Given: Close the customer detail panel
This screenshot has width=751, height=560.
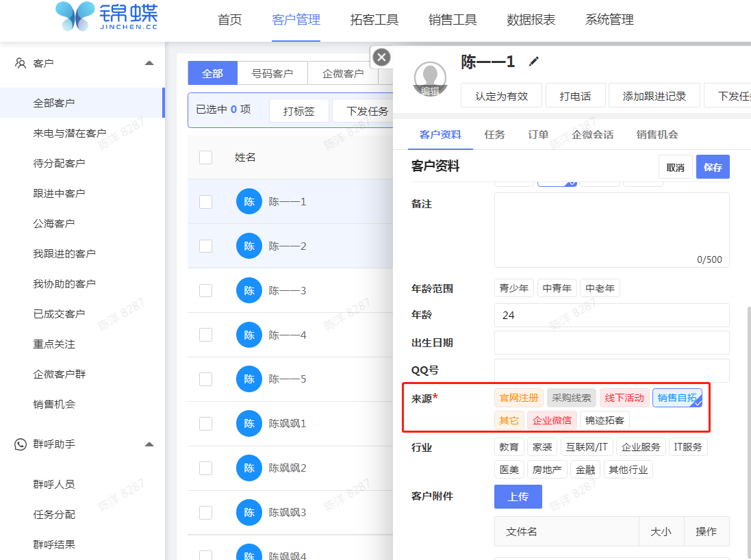Looking at the screenshot, I should (x=381, y=58).
